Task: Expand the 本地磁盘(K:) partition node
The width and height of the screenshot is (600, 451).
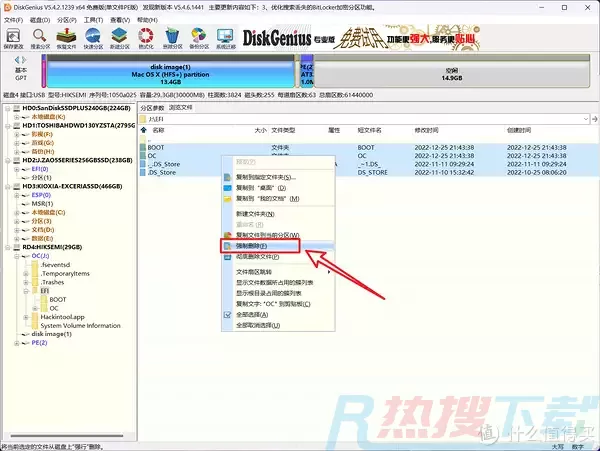Action: click(x=16, y=117)
